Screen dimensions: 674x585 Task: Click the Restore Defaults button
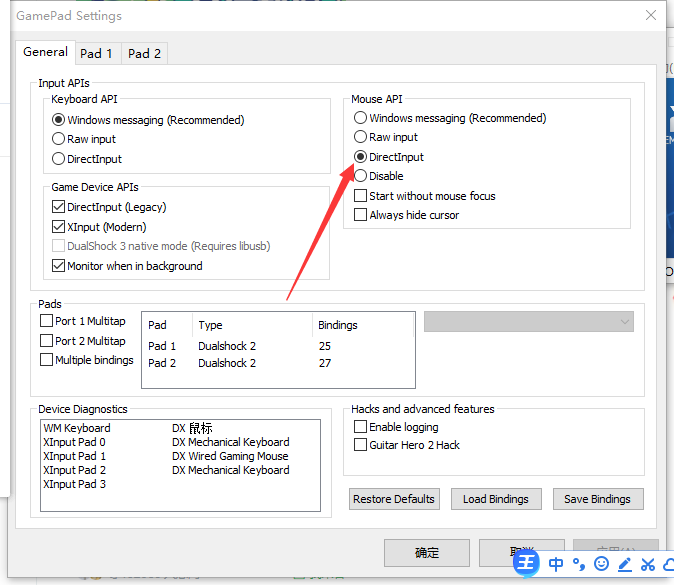pos(394,499)
